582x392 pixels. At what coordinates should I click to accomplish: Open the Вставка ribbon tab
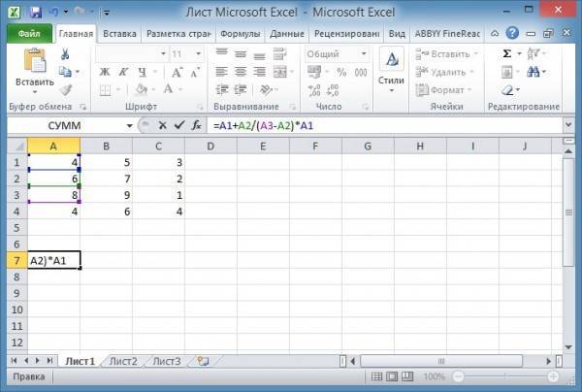tap(119, 33)
